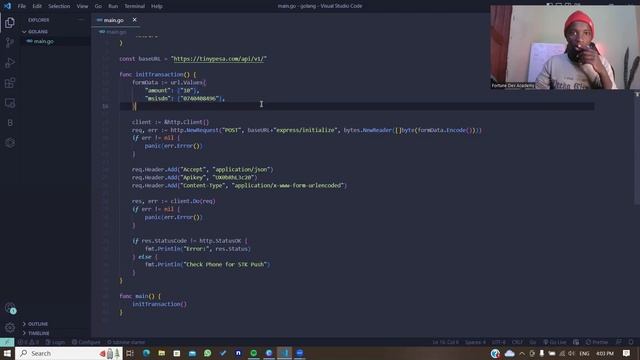
Task: Expand the OUTLINE section
Action: [38, 324]
